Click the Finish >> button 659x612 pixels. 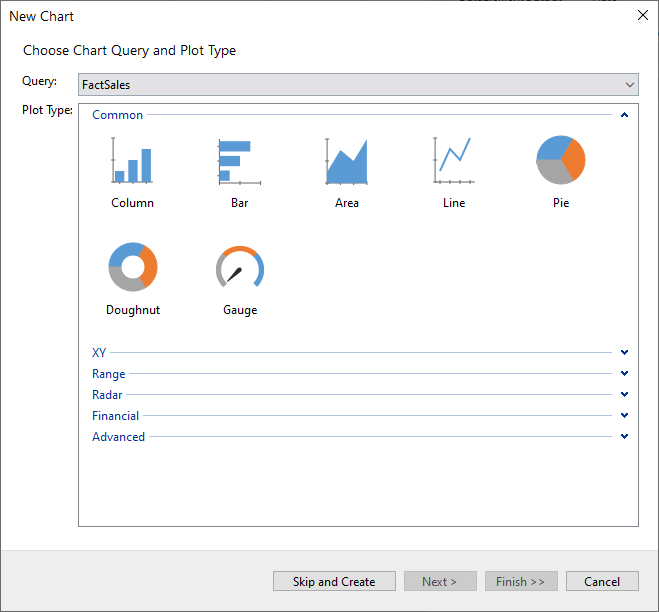coord(521,581)
